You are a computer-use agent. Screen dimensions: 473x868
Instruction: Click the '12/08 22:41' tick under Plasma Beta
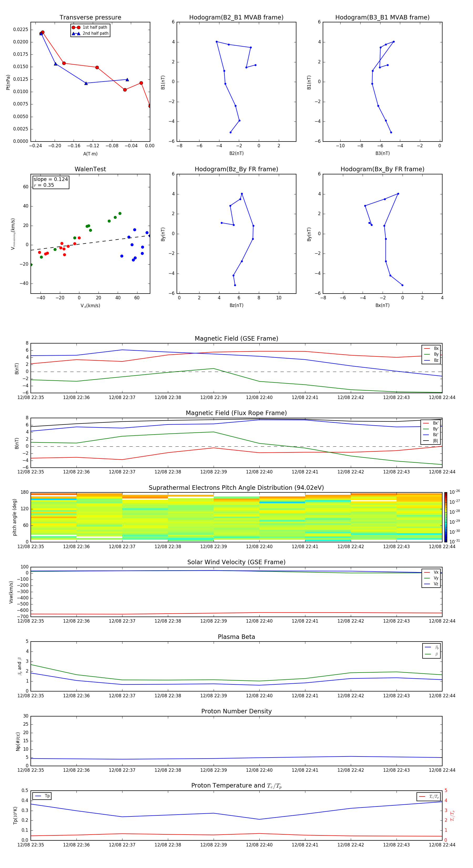pos(305,696)
